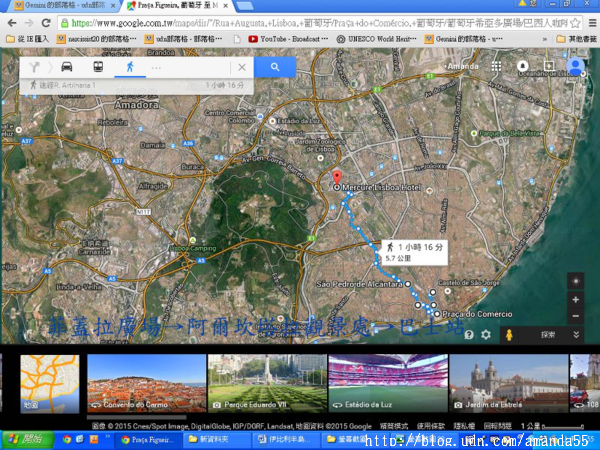Select the driving travel mode icon

coord(66,67)
